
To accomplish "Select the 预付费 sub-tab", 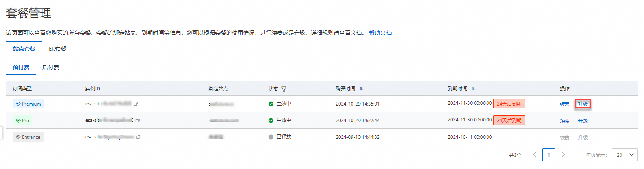I will (x=21, y=67).
